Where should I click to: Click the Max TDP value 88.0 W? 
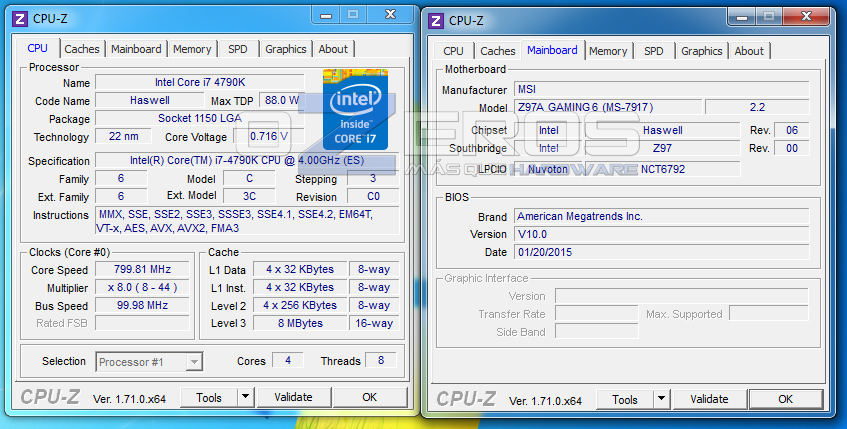pyautogui.click(x=282, y=100)
